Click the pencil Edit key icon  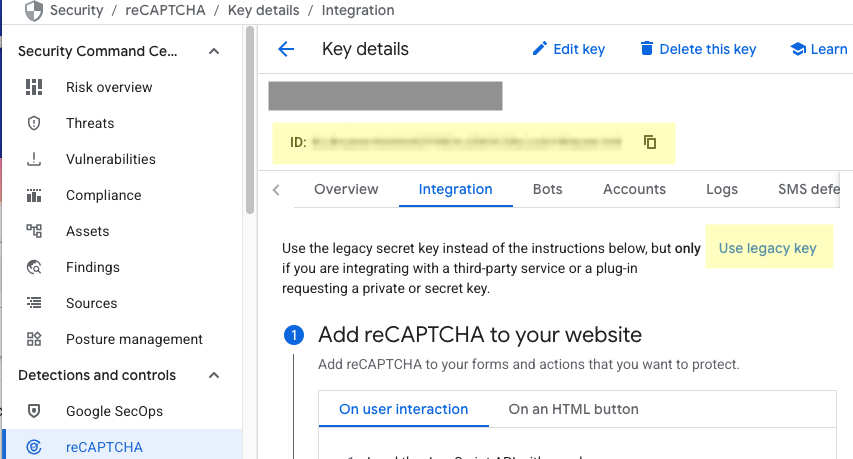(539, 49)
